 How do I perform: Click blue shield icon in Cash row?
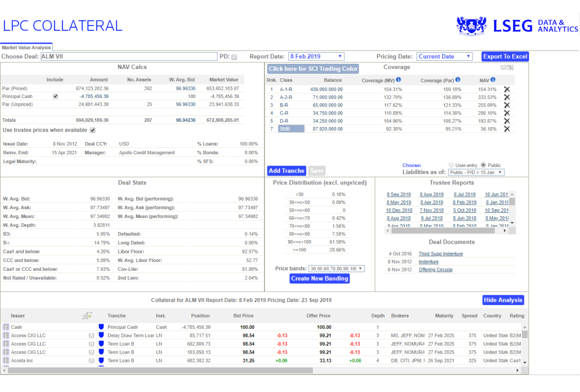[101, 327]
